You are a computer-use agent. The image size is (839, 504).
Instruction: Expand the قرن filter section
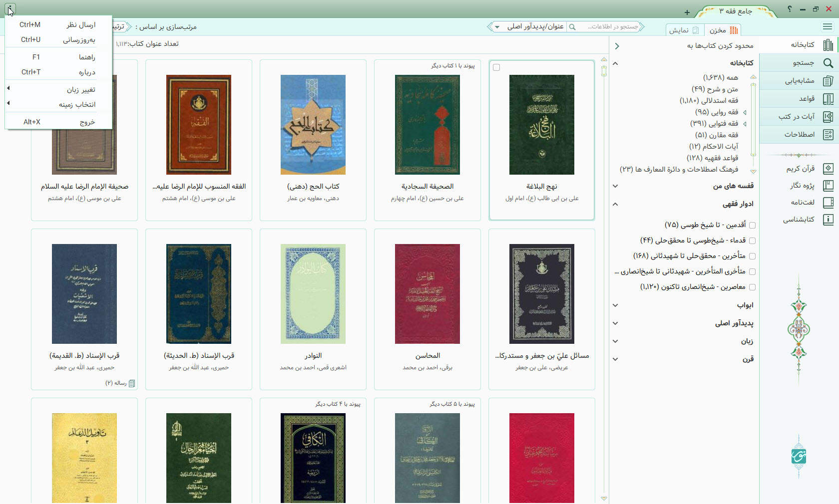coord(615,359)
